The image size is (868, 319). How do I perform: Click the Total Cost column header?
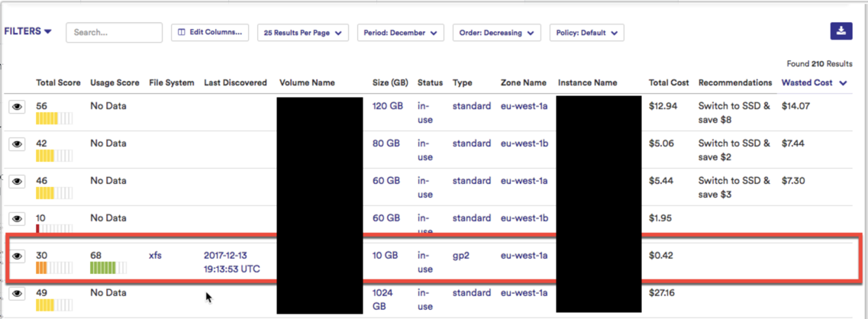click(669, 82)
